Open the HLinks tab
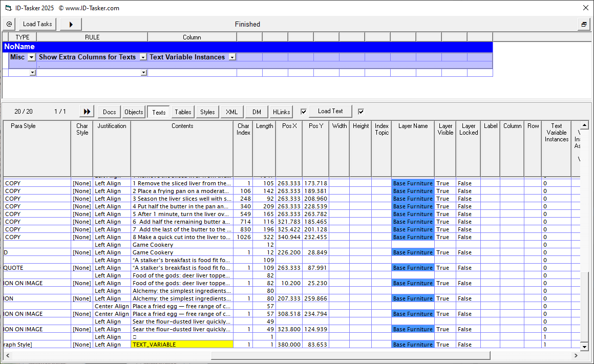Screen dimensions: 594x364 click(281, 112)
